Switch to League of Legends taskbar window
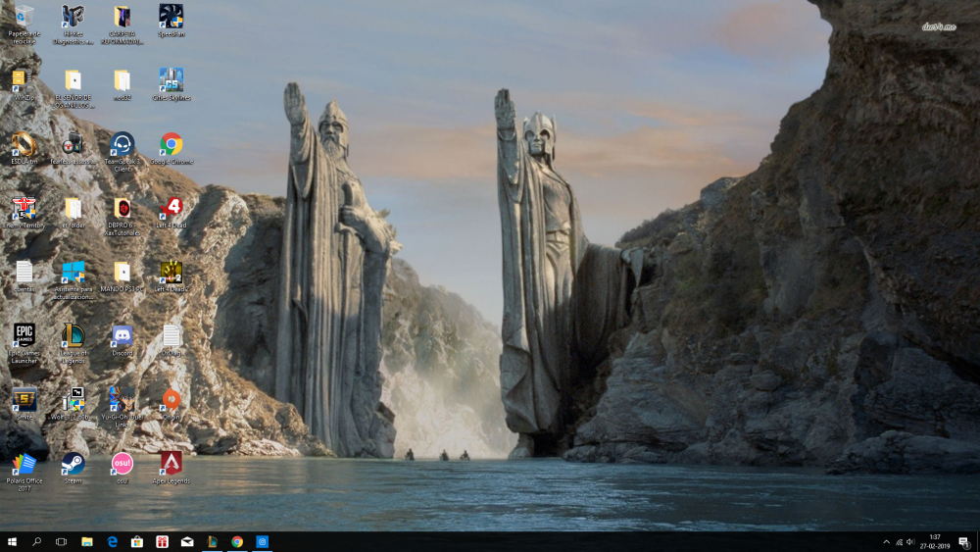The width and height of the screenshot is (980, 552). click(x=212, y=541)
